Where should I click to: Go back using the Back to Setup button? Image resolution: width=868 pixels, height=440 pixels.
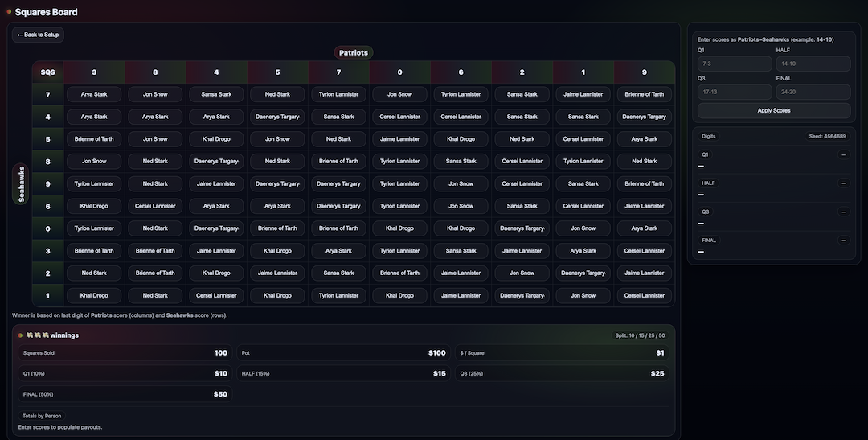[38, 35]
